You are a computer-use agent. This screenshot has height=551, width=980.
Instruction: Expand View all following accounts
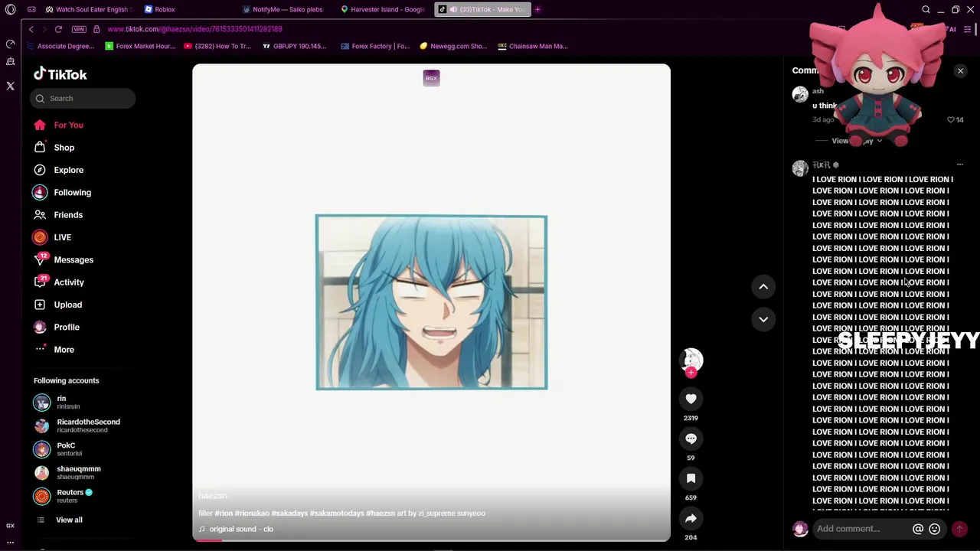(59, 520)
